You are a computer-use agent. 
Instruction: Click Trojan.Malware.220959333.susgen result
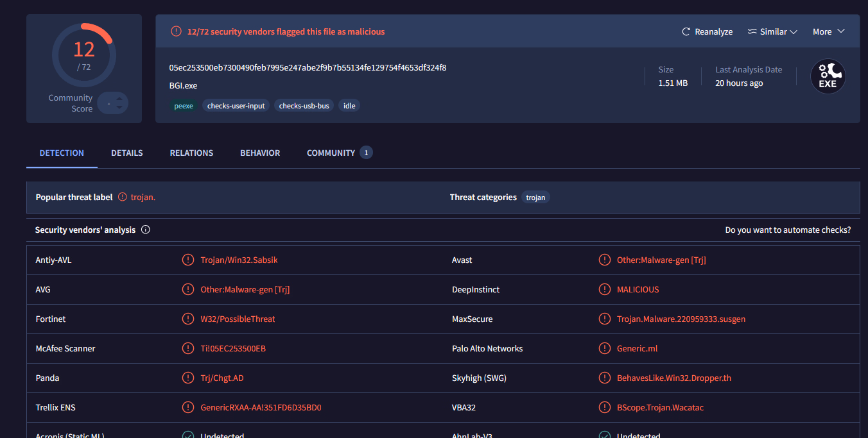[x=681, y=319]
